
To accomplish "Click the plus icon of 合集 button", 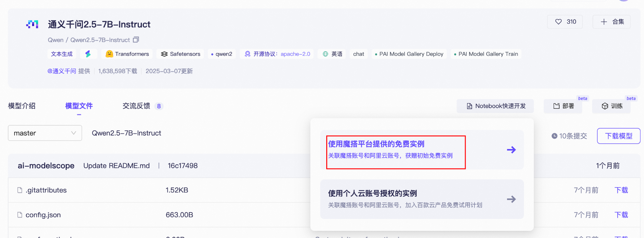I will pos(604,22).
